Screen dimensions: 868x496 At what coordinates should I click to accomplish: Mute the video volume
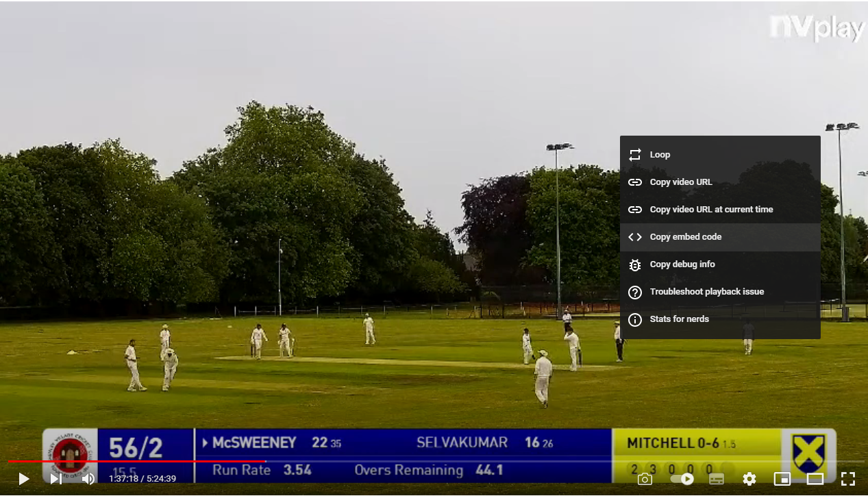pyautogui.click(x=88, y=479)
